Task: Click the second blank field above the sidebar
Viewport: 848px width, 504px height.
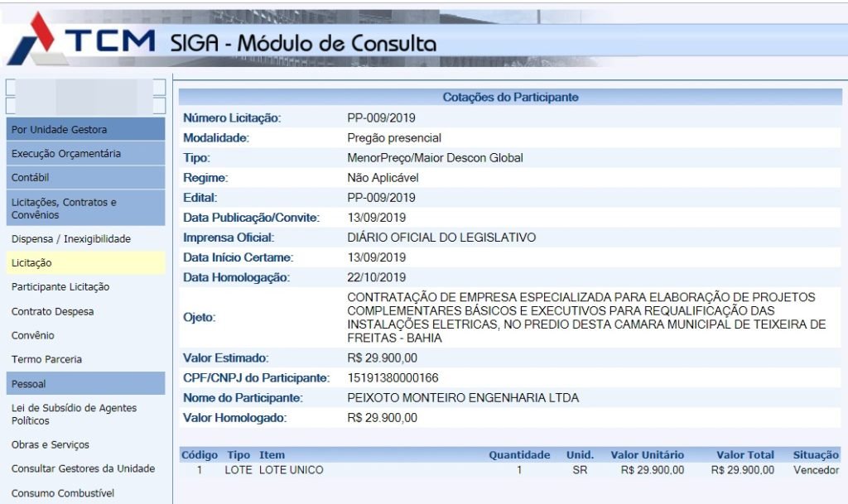Action: [85, 106]
